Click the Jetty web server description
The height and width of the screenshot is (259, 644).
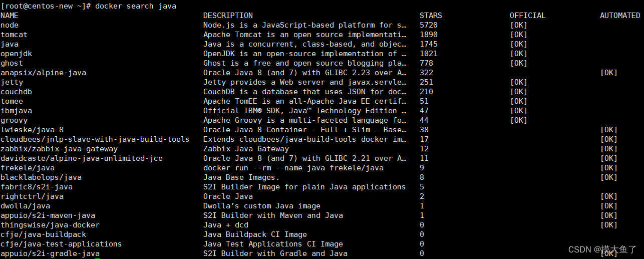click(305, 82)
